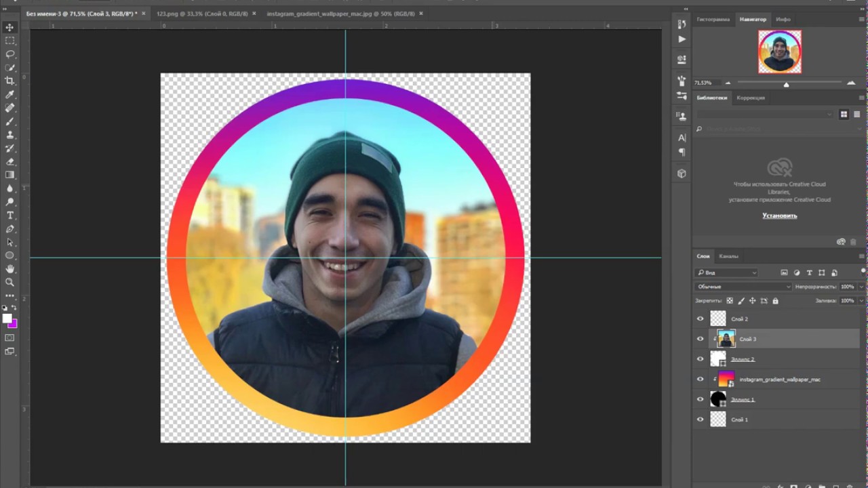Open the Clone Source panel icon
Viewport: 868px width, 488px height.
(x=682, y=117)
